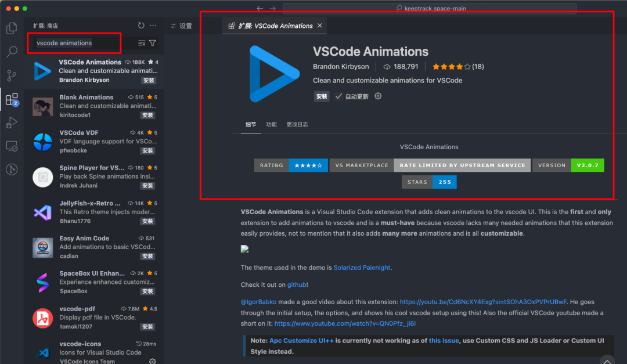Select the vscode-icons extension
Image resolution: width=627 pixels, height=364 pixels.
tap(94, 351)
